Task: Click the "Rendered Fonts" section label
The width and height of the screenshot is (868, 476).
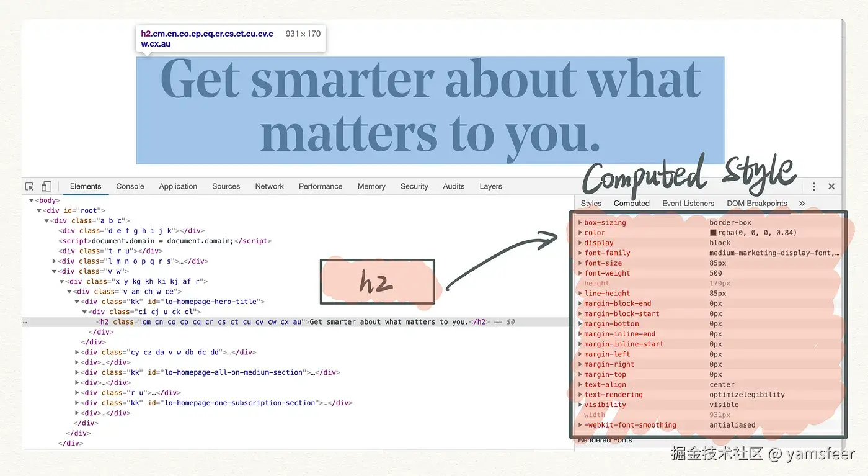Action: [604, 440]
